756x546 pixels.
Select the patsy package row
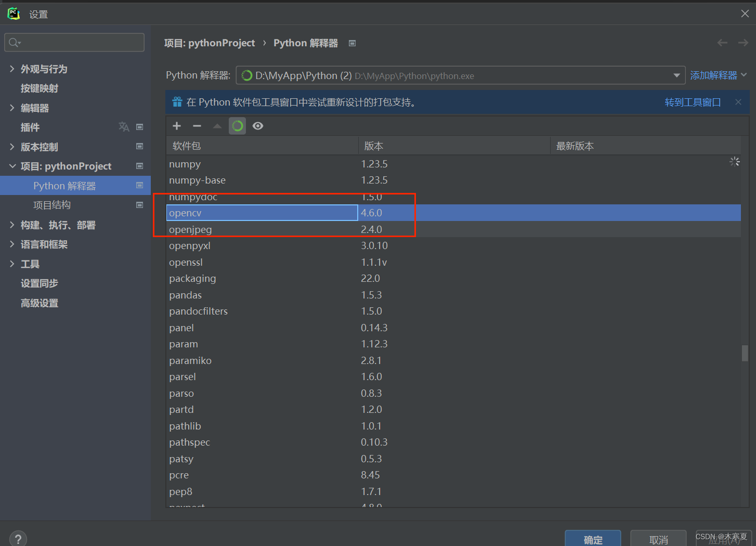click(x=453, y=459)
